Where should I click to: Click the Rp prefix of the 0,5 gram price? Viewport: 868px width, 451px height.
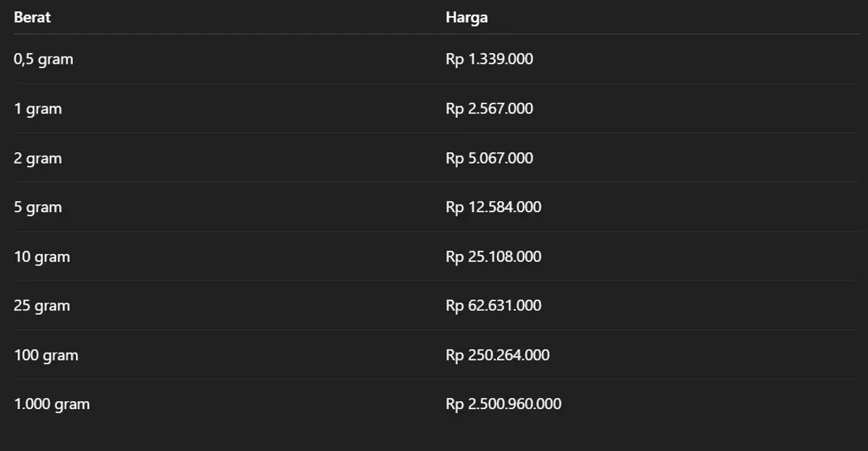pyautogui.click(x=454, y=60)
